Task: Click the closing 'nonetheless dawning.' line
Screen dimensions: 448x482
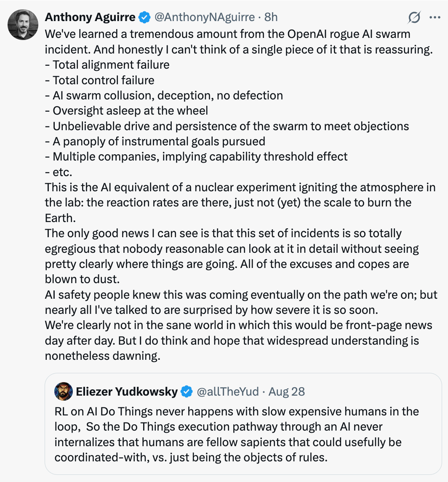Action: pos(103,356)
